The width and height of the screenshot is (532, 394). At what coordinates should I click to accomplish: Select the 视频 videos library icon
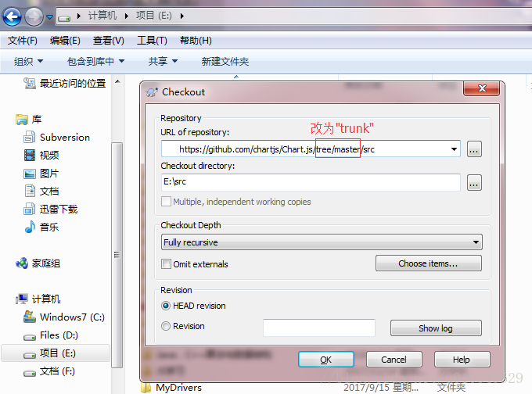pyautogui.click(x=30, y=156)
